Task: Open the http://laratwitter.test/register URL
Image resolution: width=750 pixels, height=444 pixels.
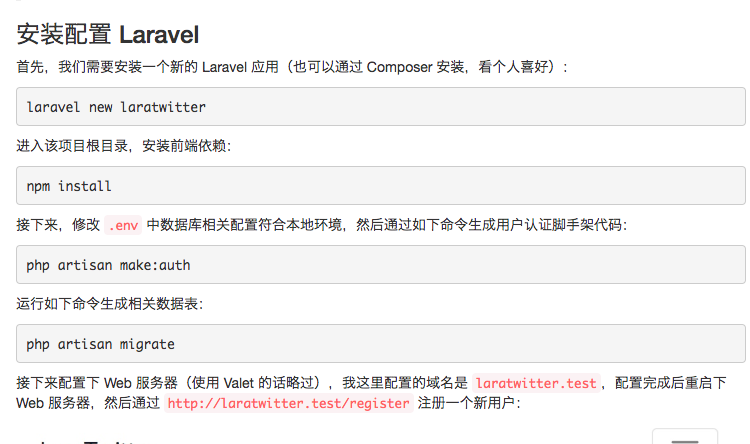Action: (x=288, y=403)
